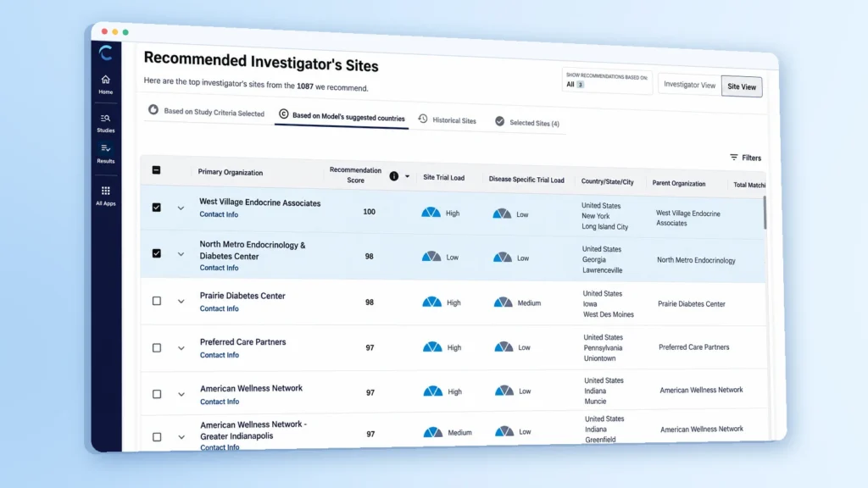Click Disease Specific gauge for American Wellness Network
Screen dimensions: 868x488
[x=504, y=391]
